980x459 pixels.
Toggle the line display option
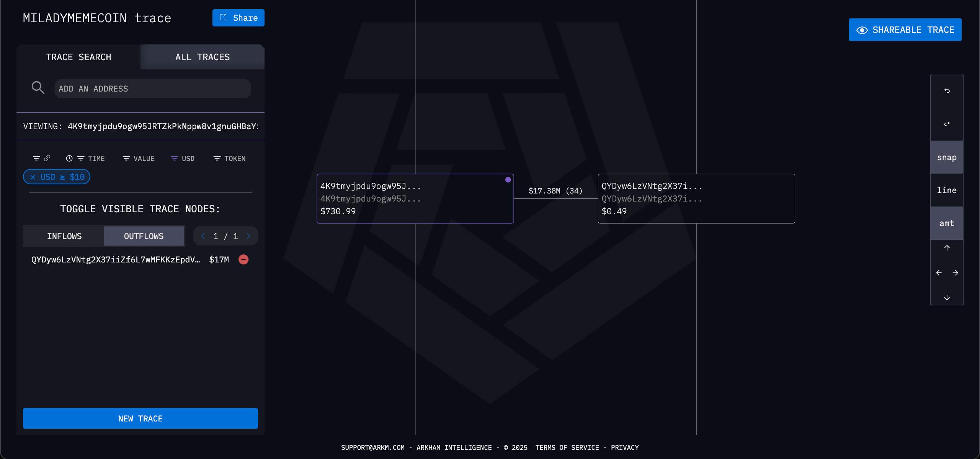point(947,190)
